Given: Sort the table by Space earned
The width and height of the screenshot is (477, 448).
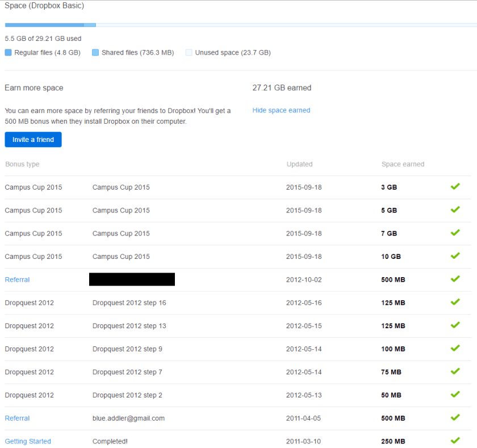Looking at the screenshot, I should pos(403,164).
